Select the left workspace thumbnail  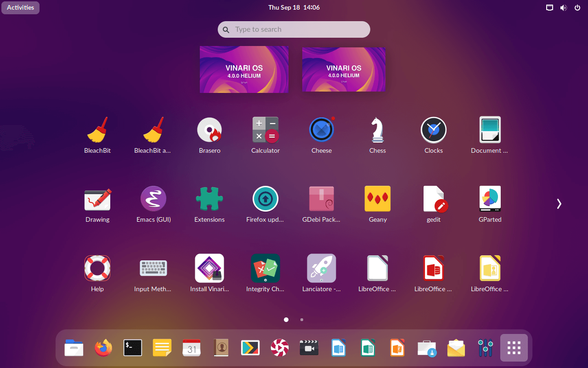coord(244,69)
